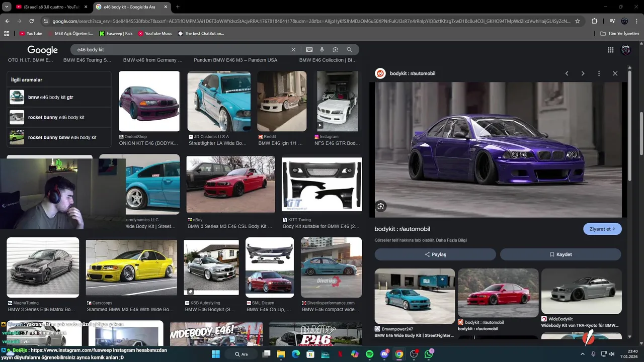644x362 pixels.
Task: Open WhatsApp from the taskbar
Action: tap(429, 354)
